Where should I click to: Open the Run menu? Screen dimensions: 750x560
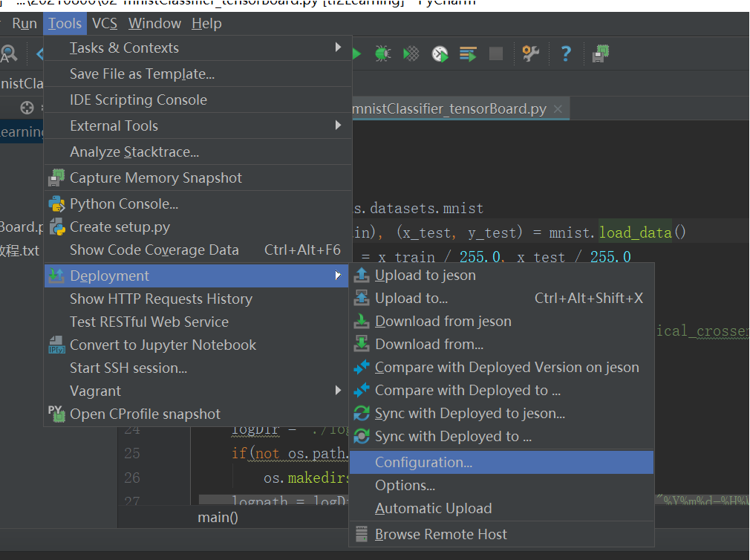(25, 24)
